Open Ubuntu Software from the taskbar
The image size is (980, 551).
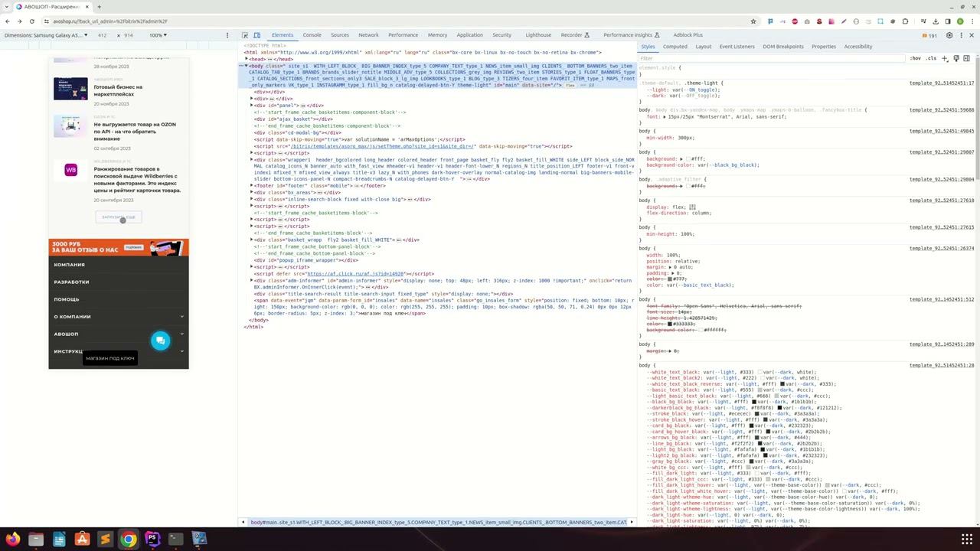point(82,539)
